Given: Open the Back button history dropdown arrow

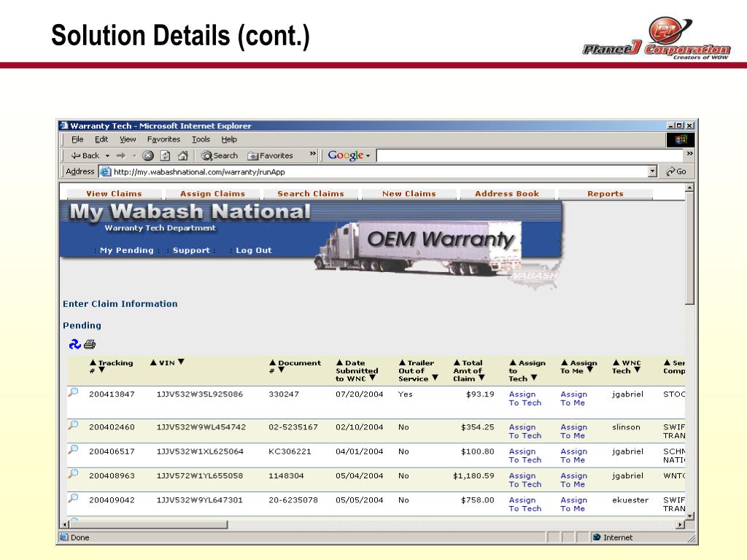Looking at the screenshot, I should (107, 156).
